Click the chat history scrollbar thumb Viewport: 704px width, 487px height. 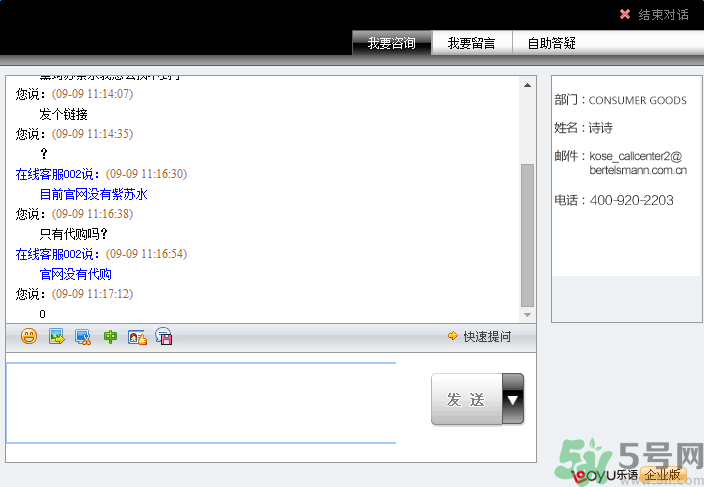click(528, 235)
